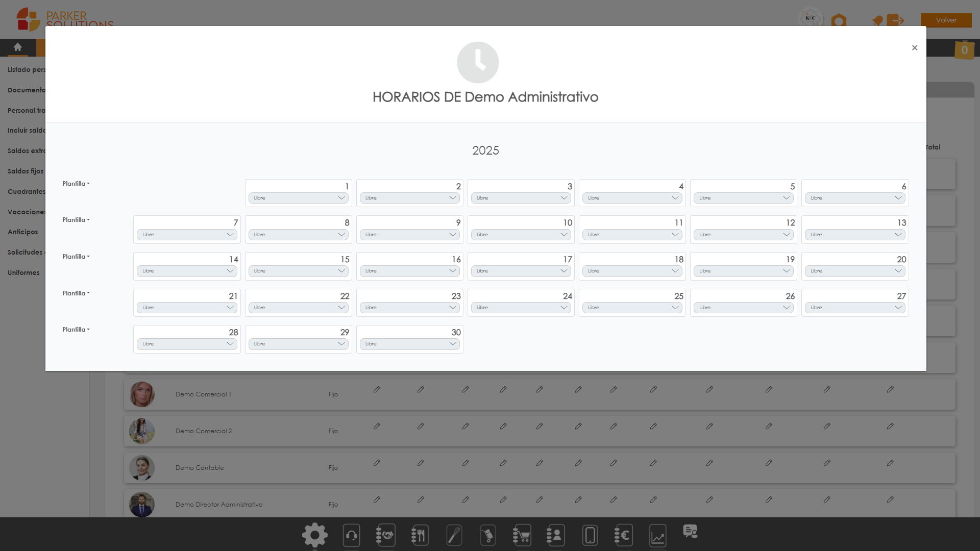This screenshot has width=980, height=551.
Task: Select Anticipos menu item in sidebar
Action: [21, 232]
